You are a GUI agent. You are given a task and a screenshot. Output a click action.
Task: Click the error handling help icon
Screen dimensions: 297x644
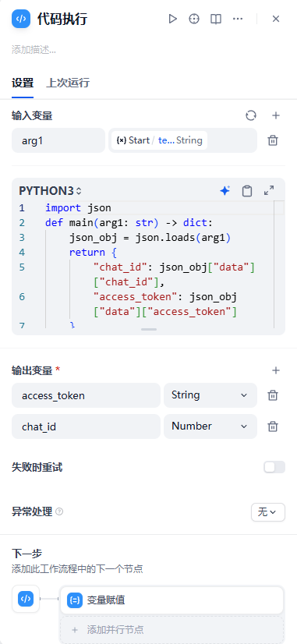[x=59, y=511]
